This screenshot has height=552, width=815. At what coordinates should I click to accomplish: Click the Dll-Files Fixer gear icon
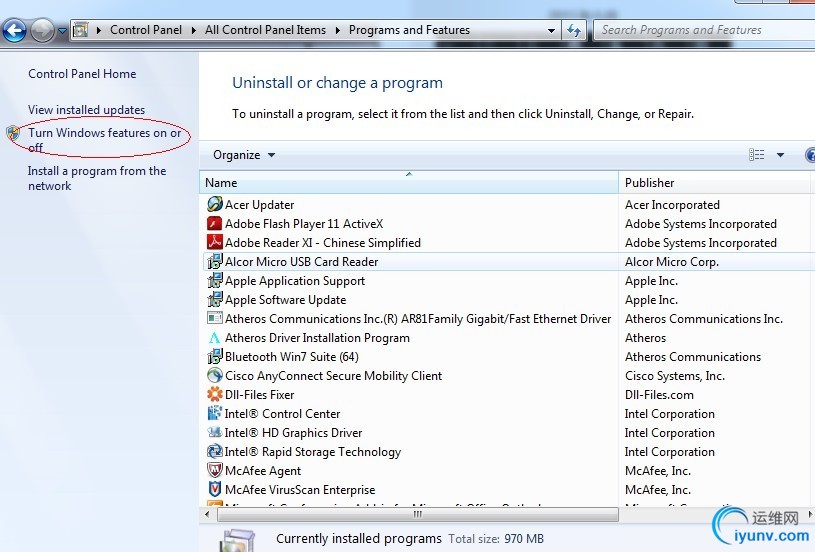(215, 395)
